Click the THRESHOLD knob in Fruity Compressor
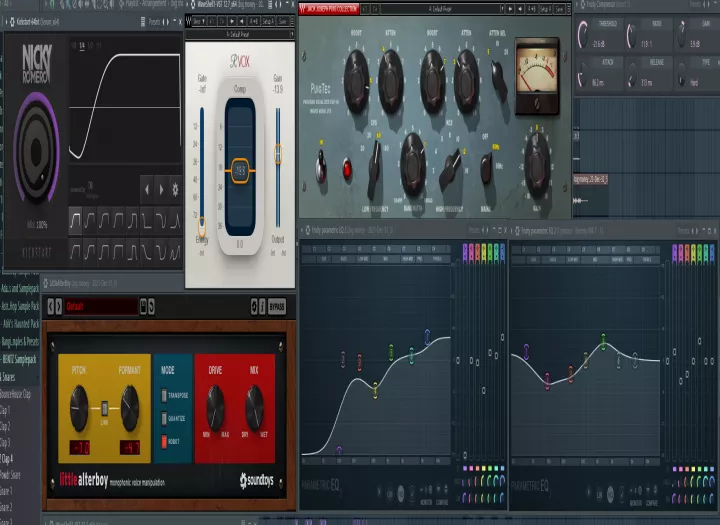The image size is (720, 525). coord(583,34)
